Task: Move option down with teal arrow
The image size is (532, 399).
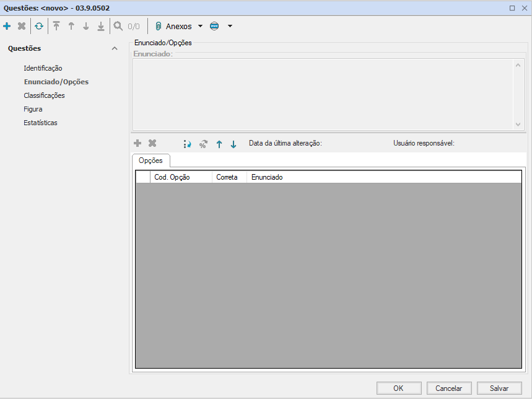Action: point(233,144)
